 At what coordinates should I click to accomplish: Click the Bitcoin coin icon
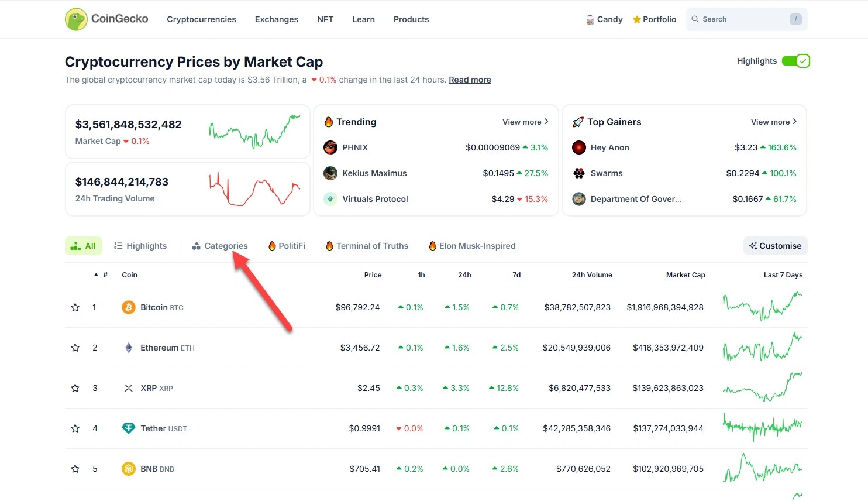click(x=129, y=307)
